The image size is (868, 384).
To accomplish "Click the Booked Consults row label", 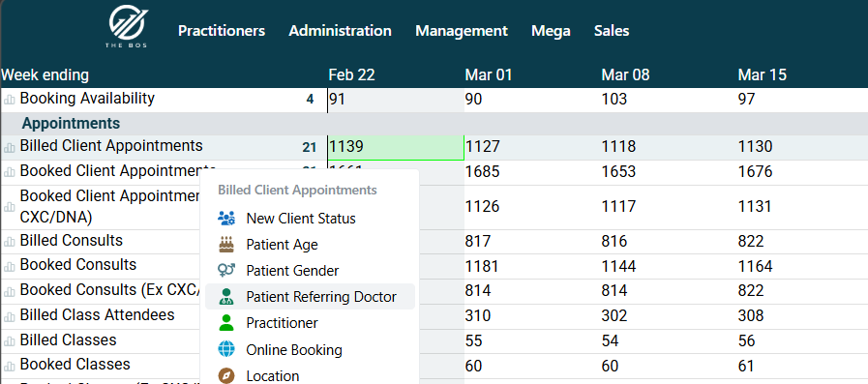I will (x=78, y=264).
